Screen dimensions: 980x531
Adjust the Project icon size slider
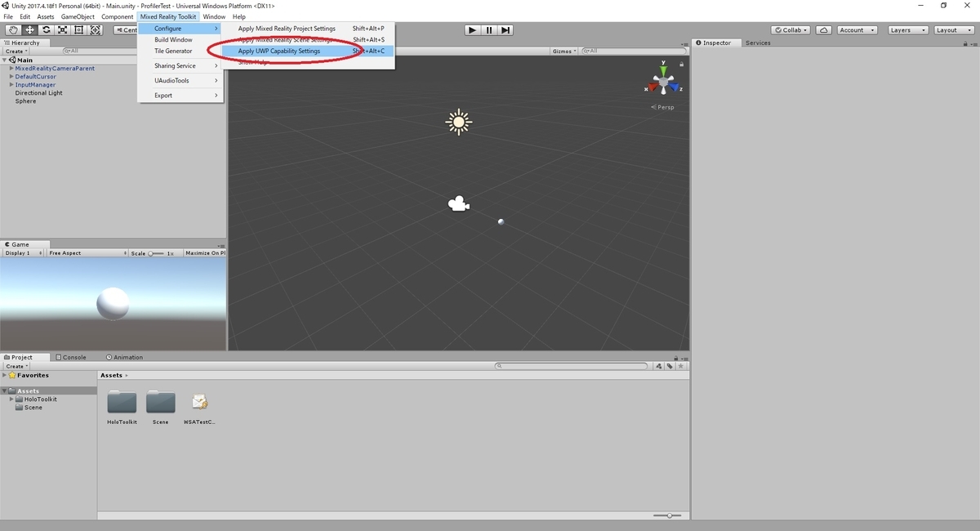[x=669, y=515]
